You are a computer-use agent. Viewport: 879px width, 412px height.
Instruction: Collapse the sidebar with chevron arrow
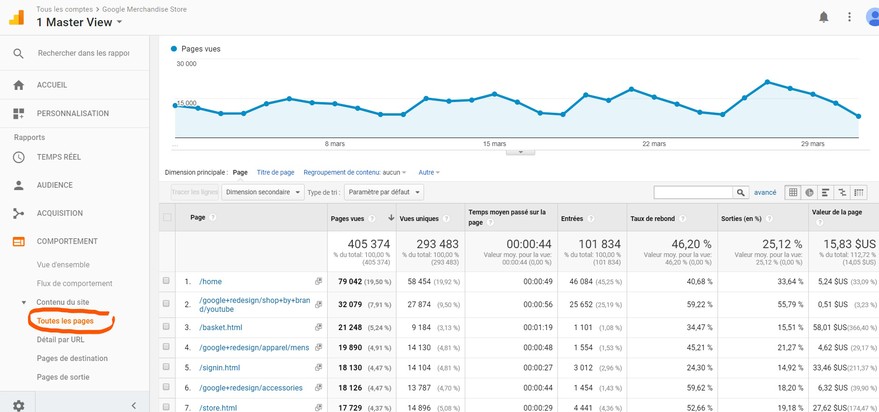(133, 405)
